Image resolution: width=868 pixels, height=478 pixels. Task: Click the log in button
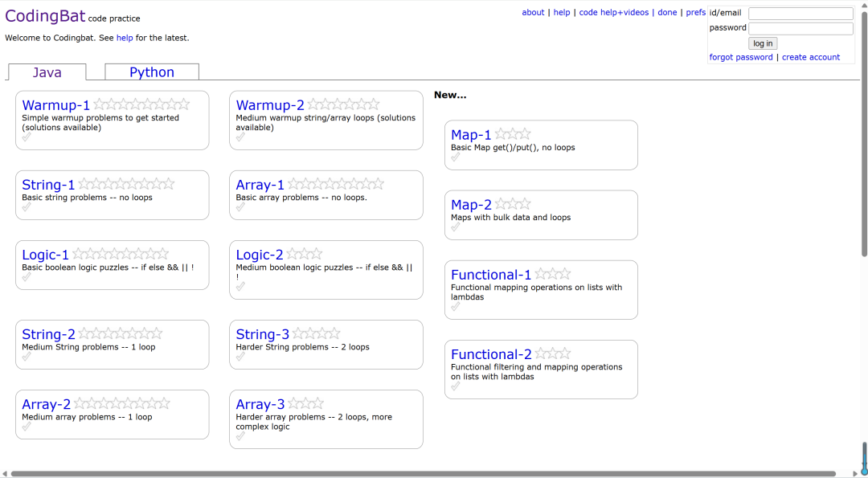pyautogui.click(x=763, y=43)
